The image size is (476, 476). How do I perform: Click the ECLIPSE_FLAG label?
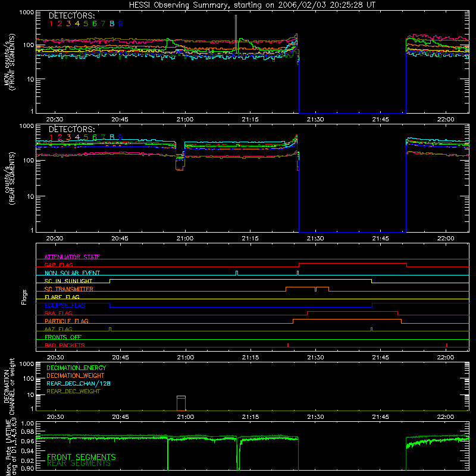point(65,305)
